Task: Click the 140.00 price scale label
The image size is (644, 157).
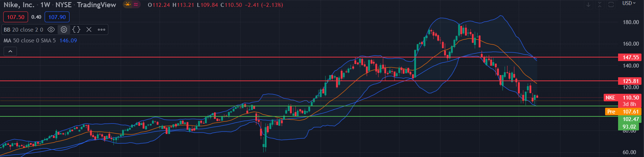Action: click(631, 66)
